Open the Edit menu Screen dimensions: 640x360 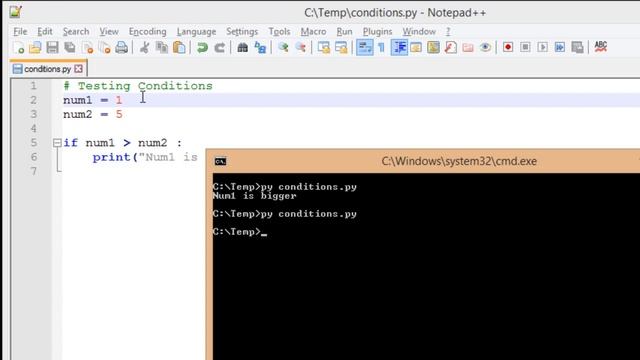(x=45, y=31)
